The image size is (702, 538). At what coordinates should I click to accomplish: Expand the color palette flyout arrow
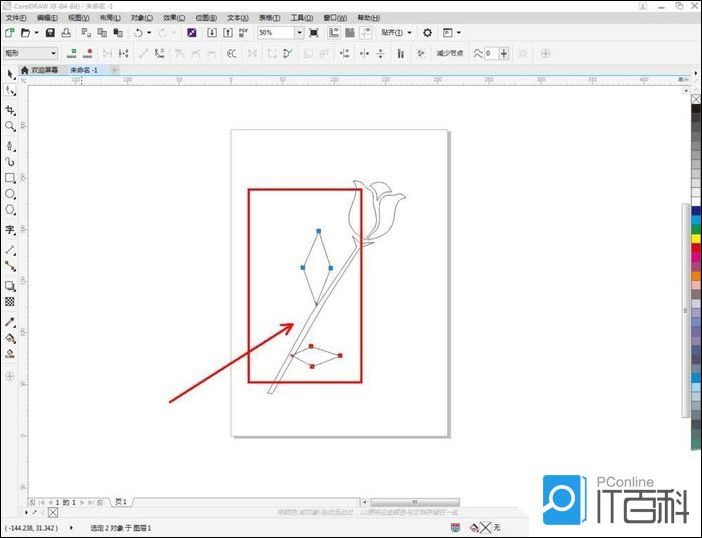click(696, 73)
